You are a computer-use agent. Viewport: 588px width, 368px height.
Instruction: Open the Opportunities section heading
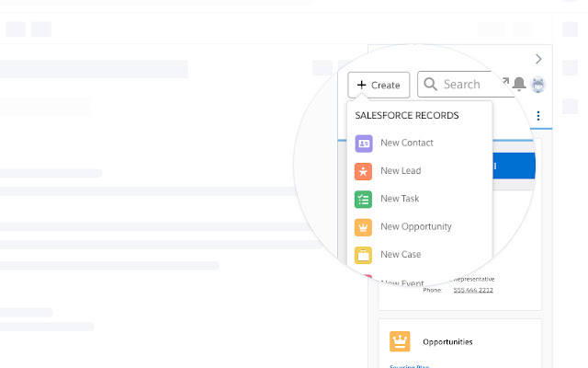(x=447, y=342)
